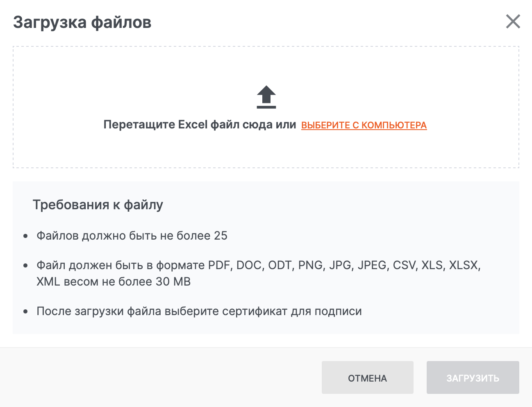Click the 'Загрузка файлов' dialog title
The image size is (532, 407).
(82, 22)
